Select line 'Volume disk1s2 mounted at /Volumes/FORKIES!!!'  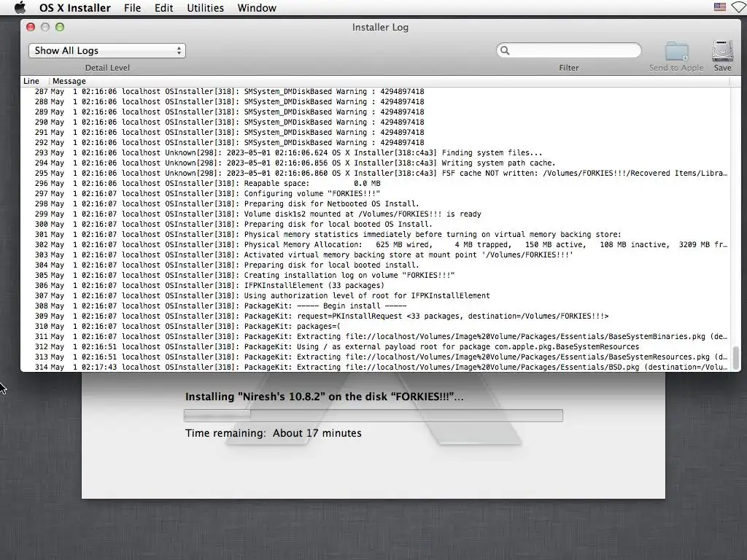375,214
